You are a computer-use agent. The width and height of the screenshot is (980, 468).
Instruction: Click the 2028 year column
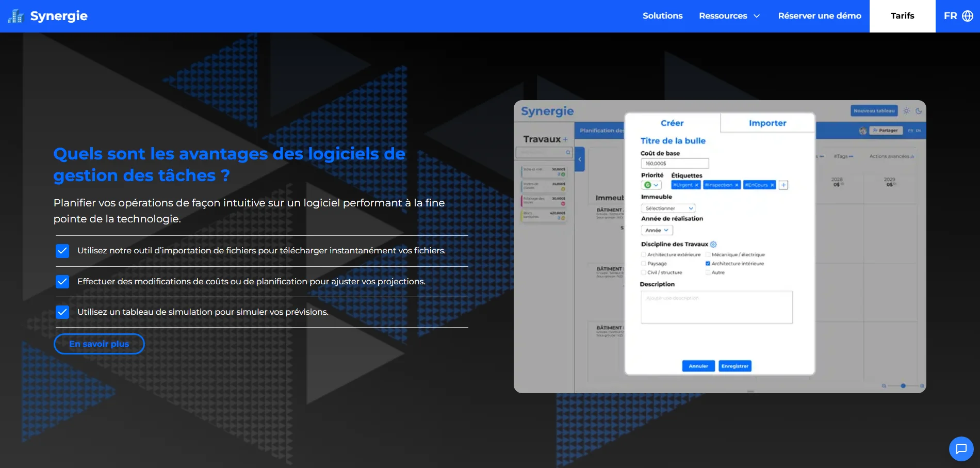point(837,182)
